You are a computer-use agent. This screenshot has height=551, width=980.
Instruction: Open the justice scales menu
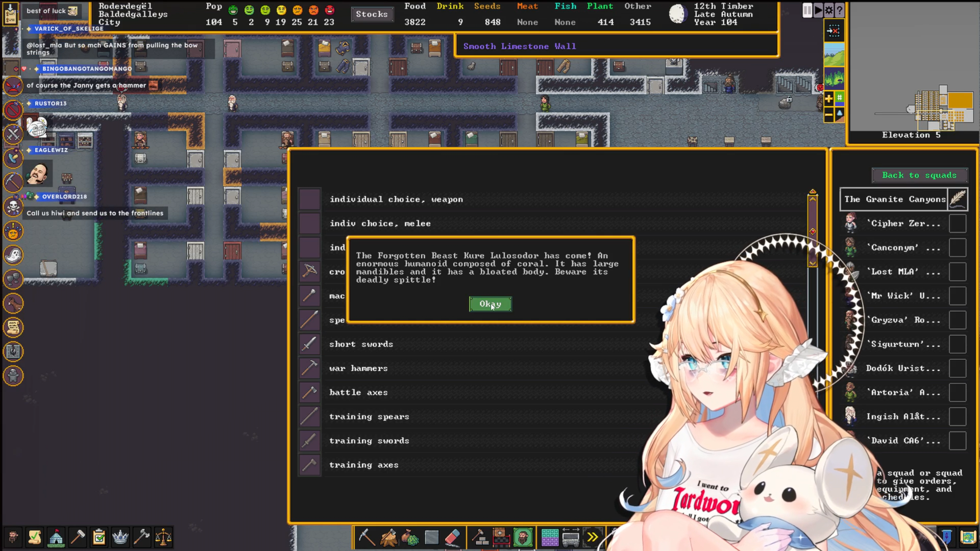click(x=163, y=537)
